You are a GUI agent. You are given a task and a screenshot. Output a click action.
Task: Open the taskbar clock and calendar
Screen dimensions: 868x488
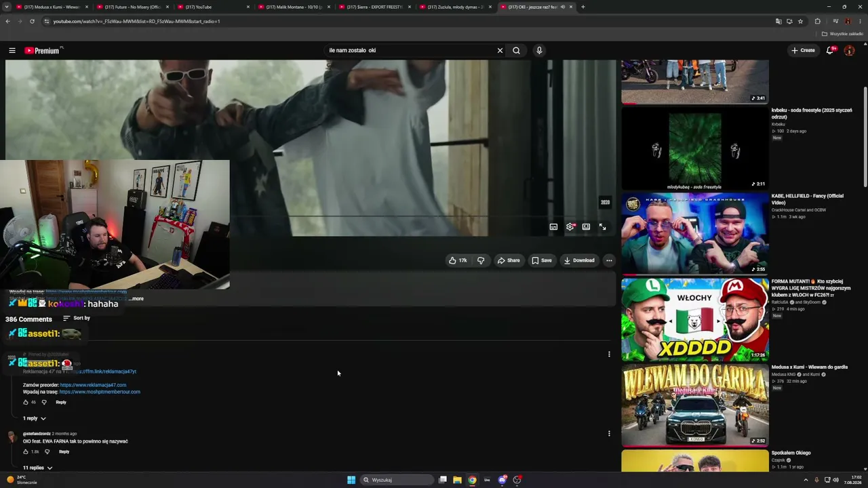pos(853,480)
